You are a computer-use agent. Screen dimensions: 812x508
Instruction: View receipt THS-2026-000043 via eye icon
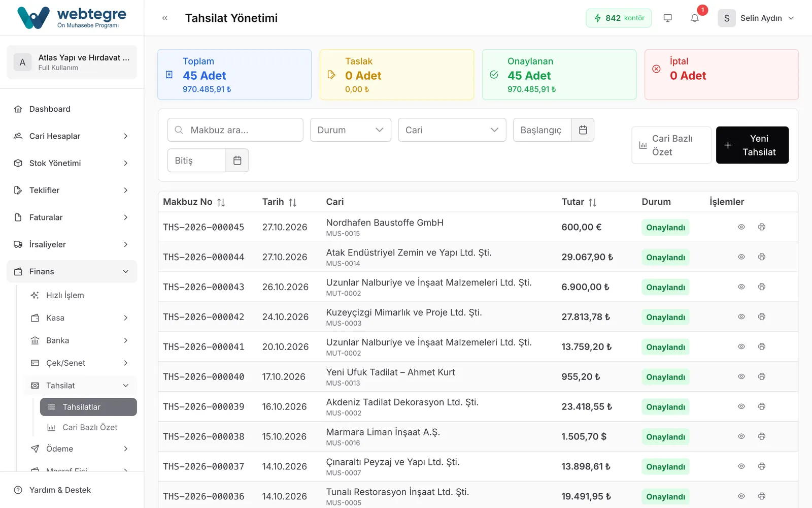(741, 287)
